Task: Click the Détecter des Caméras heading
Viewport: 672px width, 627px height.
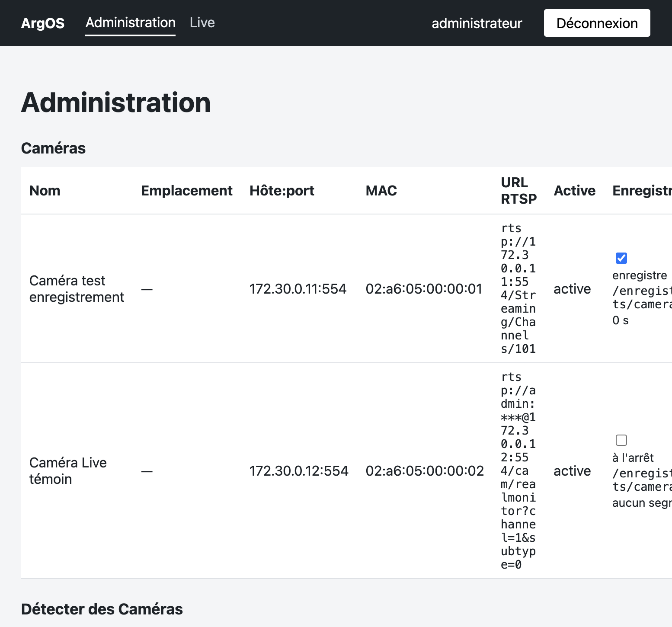Action: 102,609
